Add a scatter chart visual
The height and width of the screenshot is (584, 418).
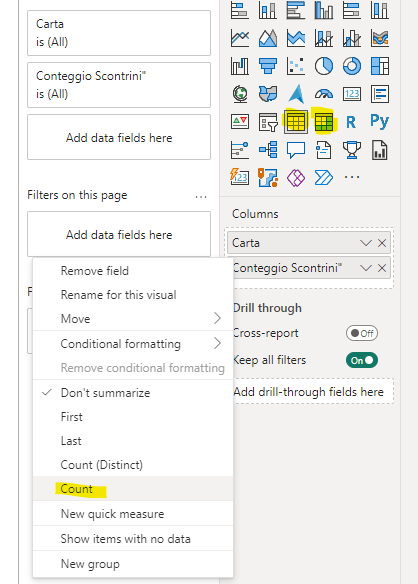pos(296,66)
